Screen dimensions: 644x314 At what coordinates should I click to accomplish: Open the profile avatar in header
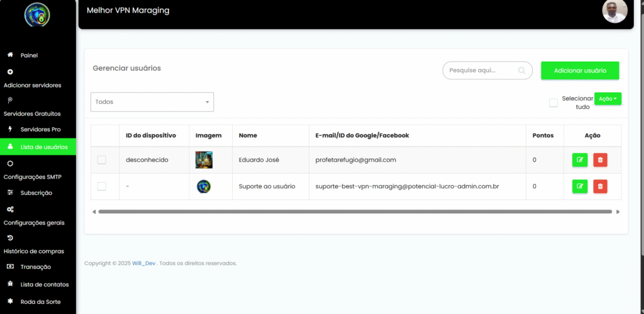pyautogui.click(x=614, y=11)
